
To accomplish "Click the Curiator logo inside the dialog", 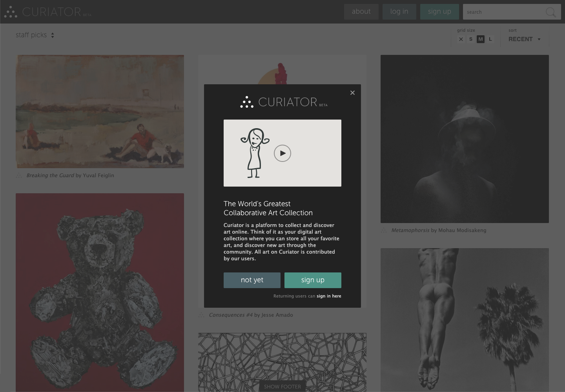I will point(284,102).
